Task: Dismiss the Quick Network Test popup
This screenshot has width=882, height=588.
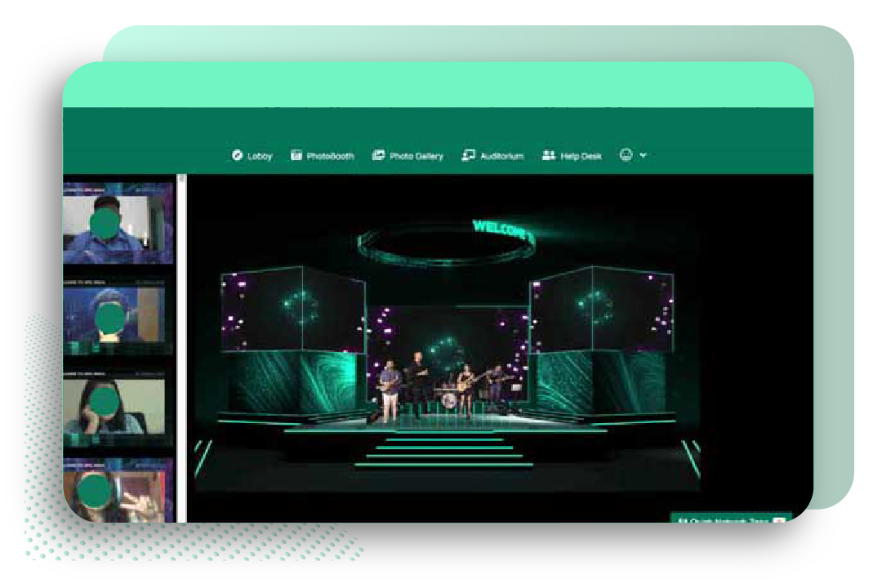Action: tap(778, 520)
